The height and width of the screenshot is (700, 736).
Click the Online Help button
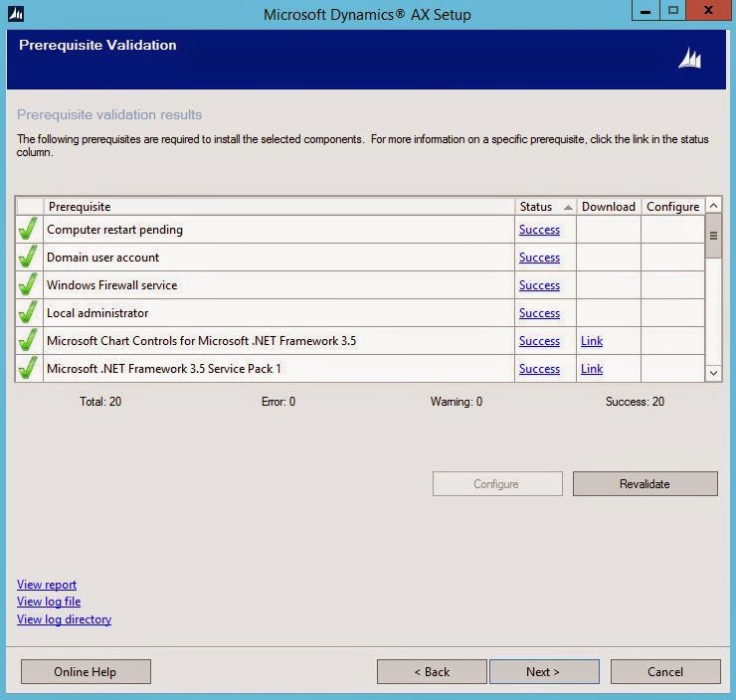click(x=86, y=671)
